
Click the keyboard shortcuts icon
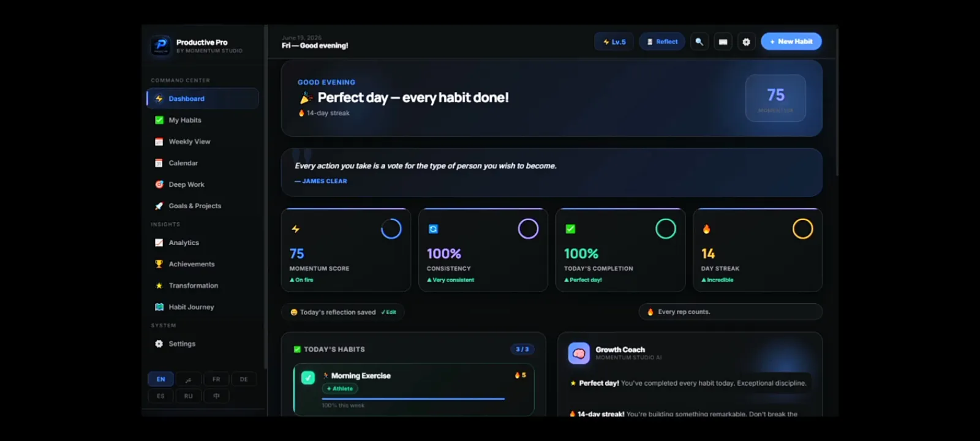[x=723, y=42]
